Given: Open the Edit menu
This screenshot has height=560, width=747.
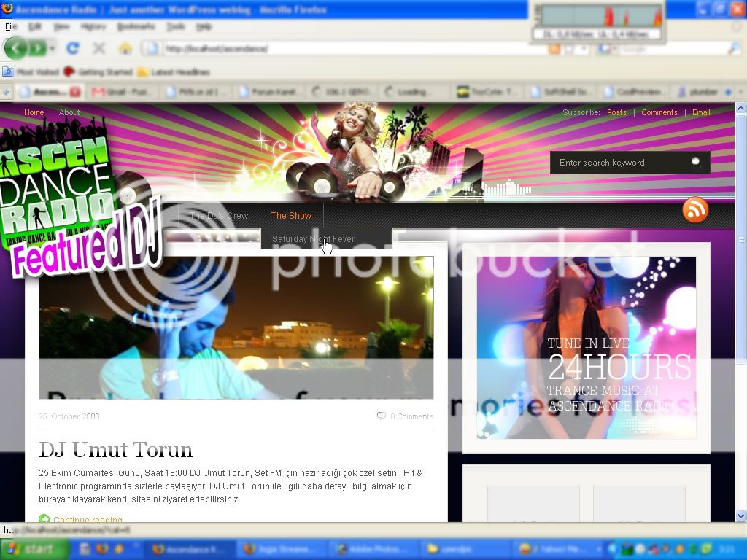Looking at the screenshot, I should pos(35,26).
